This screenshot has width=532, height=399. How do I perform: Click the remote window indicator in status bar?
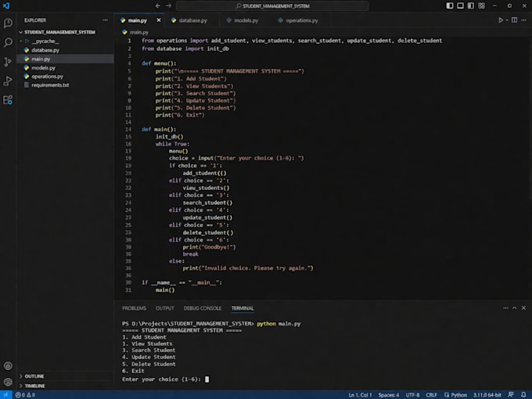(x=5, y=394)
